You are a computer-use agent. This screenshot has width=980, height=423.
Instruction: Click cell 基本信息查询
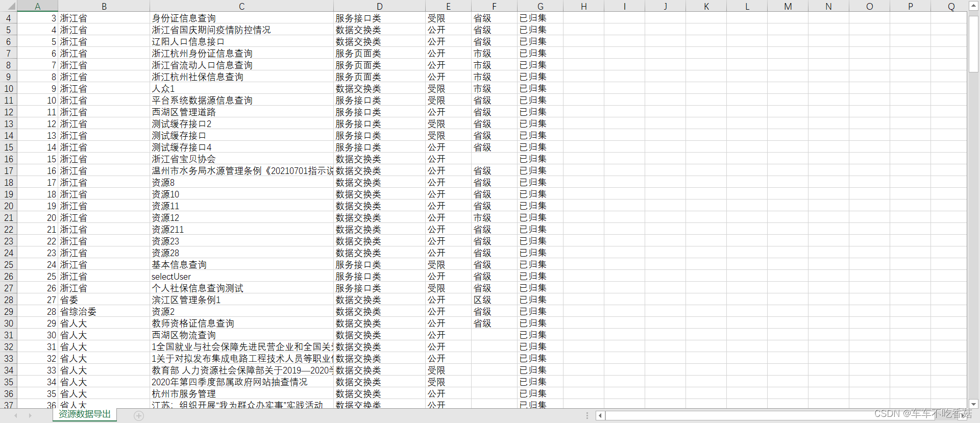pyautogui.click(x=242, y=264)
